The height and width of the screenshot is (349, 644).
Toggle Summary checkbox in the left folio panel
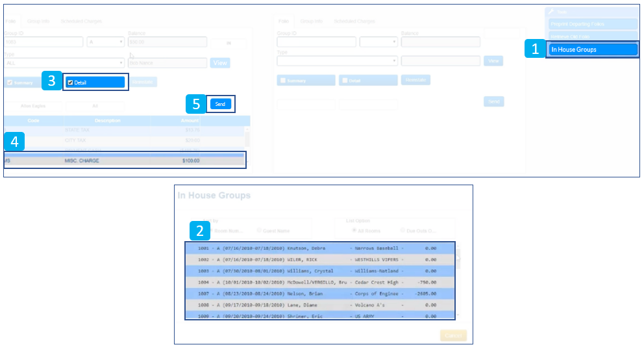(10, 83)
